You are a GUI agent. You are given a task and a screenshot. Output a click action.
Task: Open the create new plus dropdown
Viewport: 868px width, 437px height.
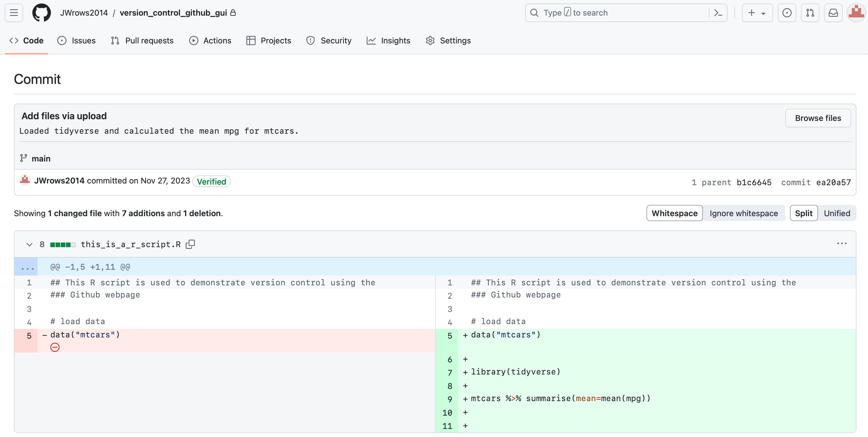[x=757, y=13]
